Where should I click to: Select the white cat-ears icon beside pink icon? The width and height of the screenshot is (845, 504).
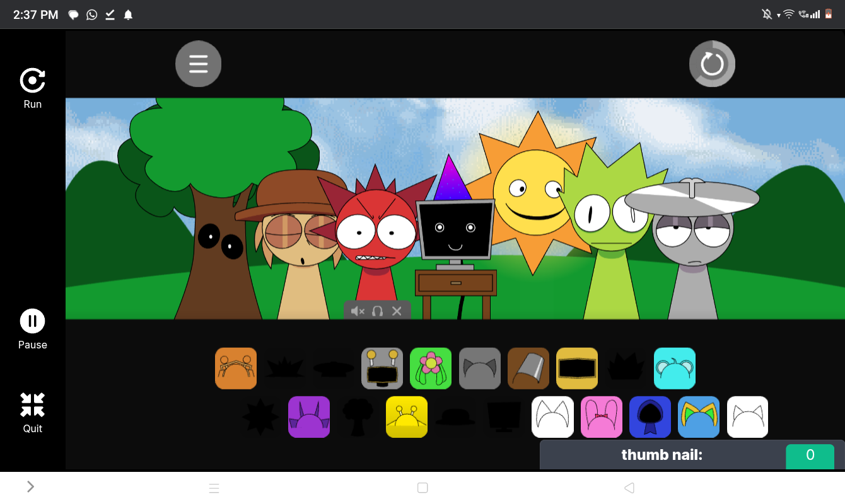(x=553, y=417)
